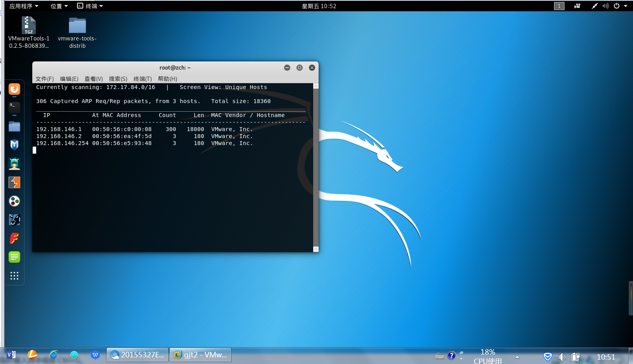The height and width of the screenshot is (364, 633).
Task: Open the Word icon in the Windows taskbar
Action: (11, 355)
